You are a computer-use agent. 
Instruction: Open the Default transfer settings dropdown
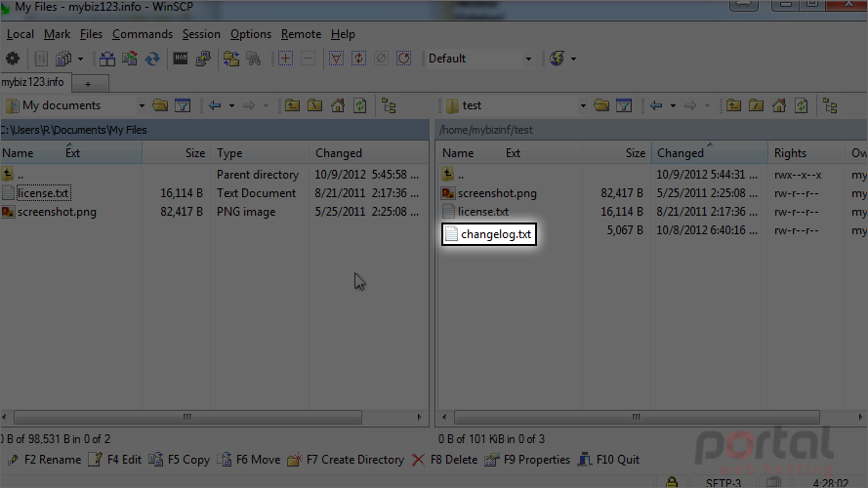(479, 59)
